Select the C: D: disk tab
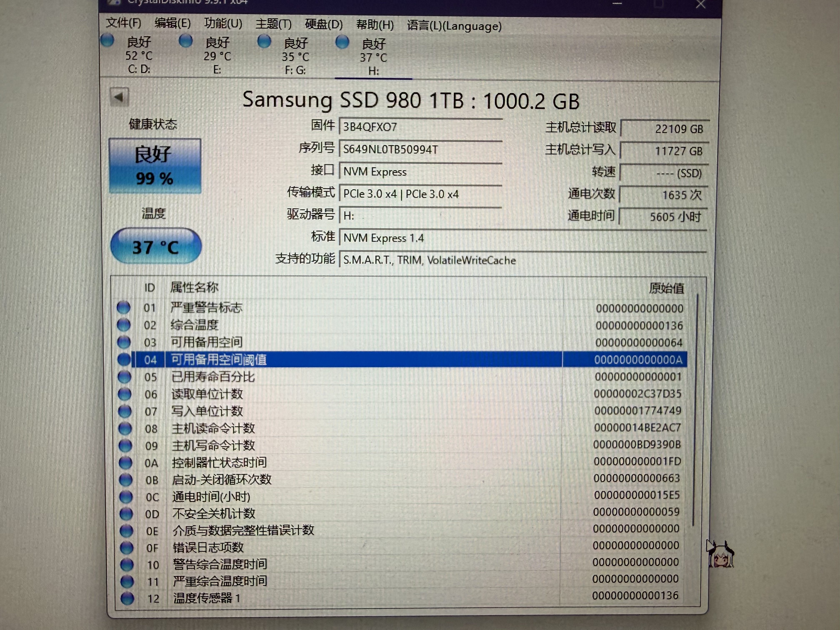The image size is (840, 630). coord(139,55)
